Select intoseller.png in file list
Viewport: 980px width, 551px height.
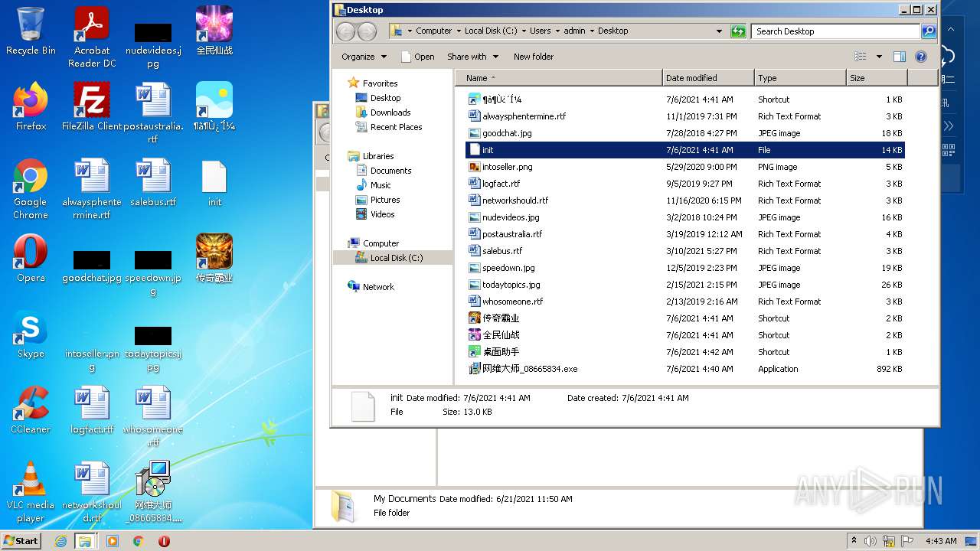[685, 167]
